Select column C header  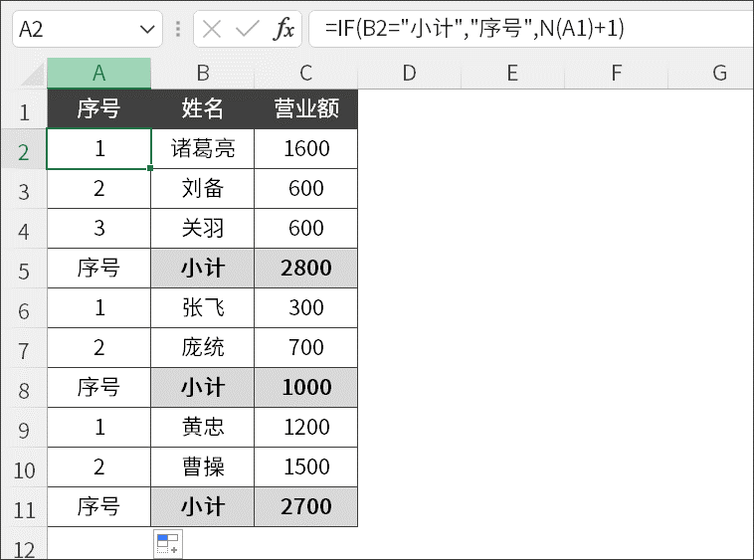click(305, 73)
